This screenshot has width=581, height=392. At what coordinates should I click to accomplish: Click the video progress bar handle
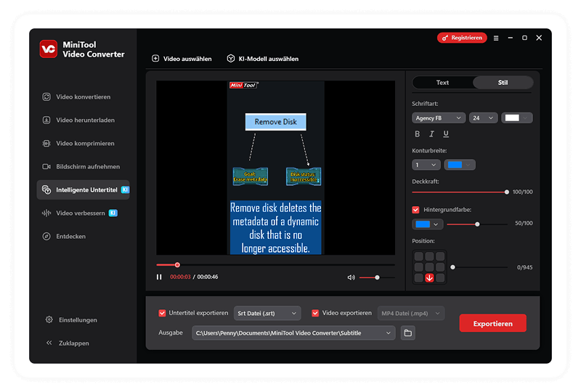[177, 265]
